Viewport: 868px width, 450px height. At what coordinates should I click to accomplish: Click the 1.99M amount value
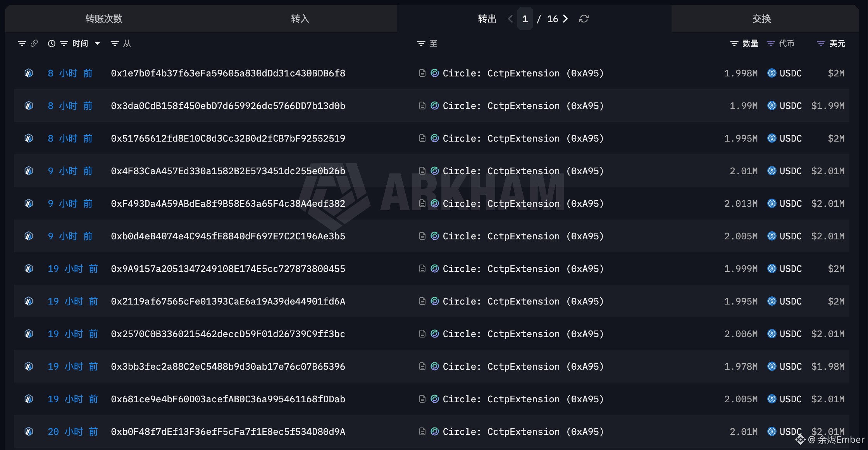click(x=744, y=106)
